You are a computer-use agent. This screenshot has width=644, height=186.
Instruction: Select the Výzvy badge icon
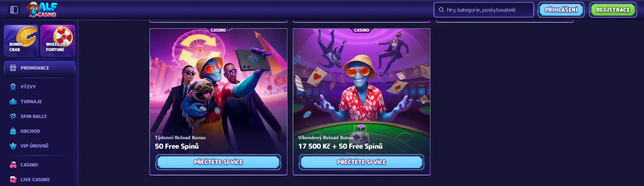pos(13,87)
